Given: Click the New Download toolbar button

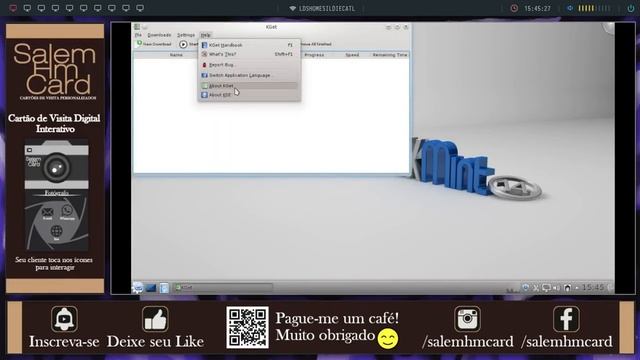Looking at the screenshot, I should [x=154, y=44].
